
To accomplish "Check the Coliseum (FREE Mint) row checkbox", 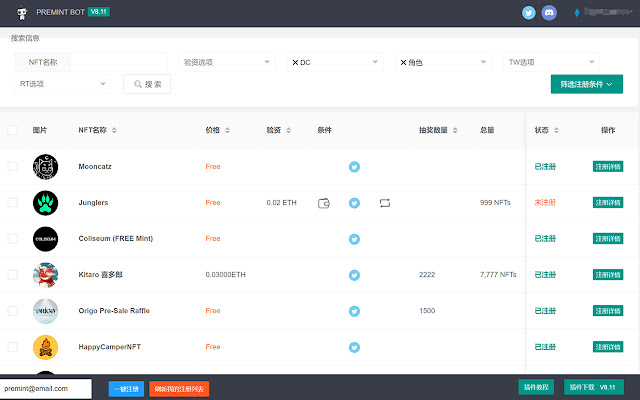I will (12, 239).
